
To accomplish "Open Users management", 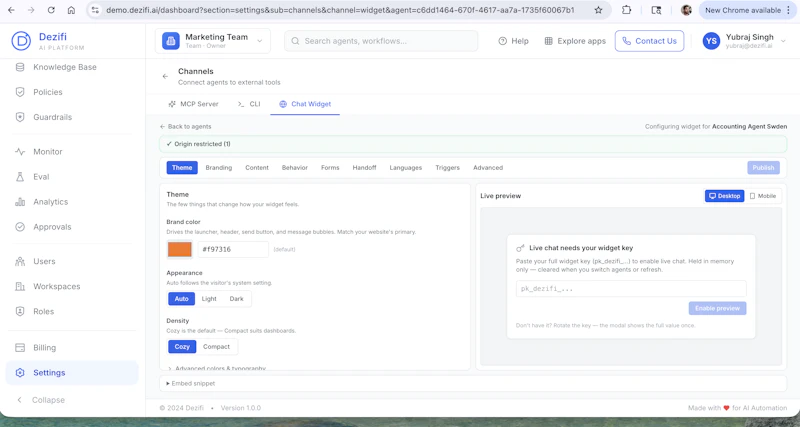I will coord(44,261).
